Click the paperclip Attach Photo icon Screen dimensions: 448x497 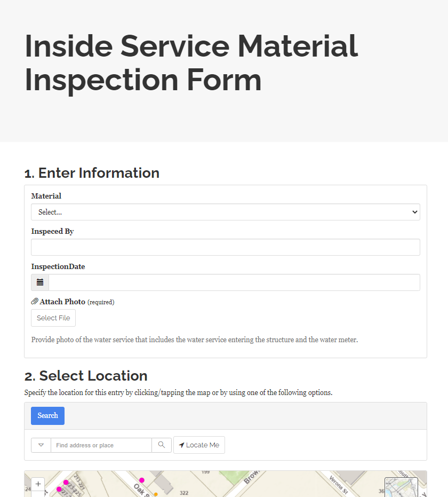(34, 301)
